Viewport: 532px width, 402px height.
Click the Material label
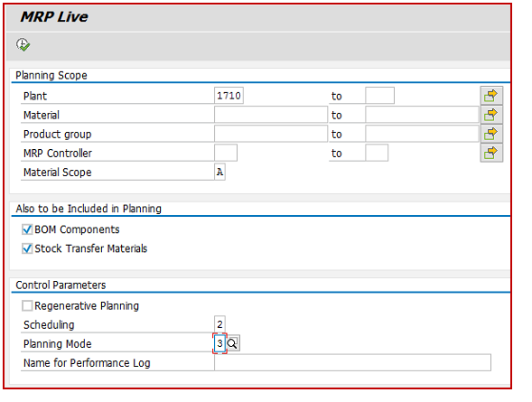42,115
